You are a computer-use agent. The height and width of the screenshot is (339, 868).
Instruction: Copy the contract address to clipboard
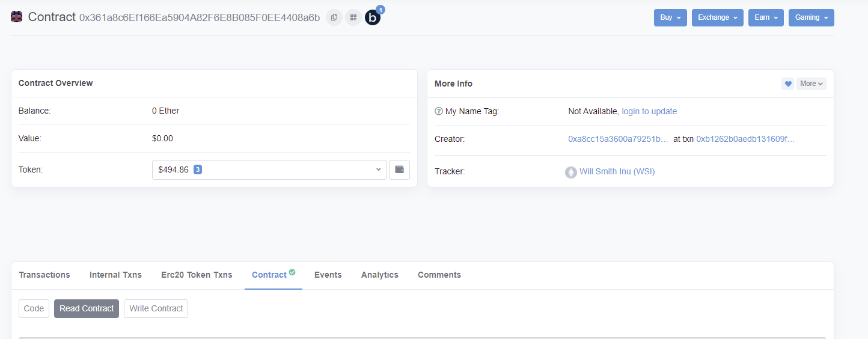point(334,17)
